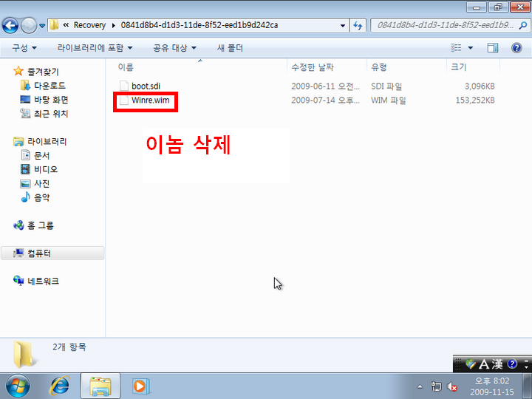Click the WIM 파일 type cell
The width and height of the screenshot is (532, 399).
click(x=388, y=100)
